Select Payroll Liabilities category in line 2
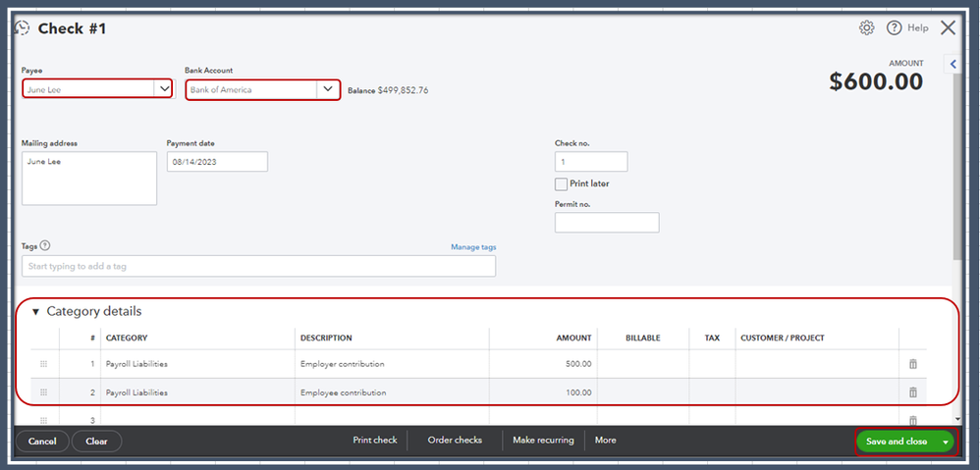Image resolution: width=980 pixels, height=470 pixels. pos(197,392)
